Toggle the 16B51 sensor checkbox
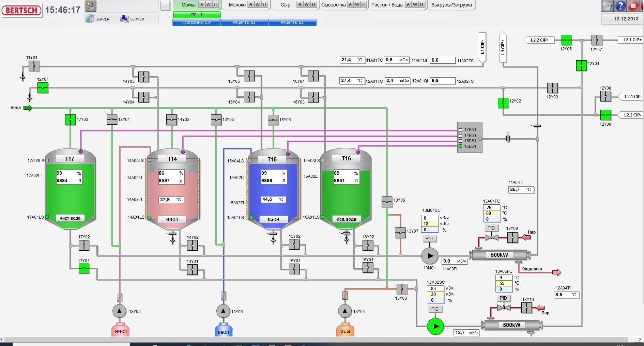 460,146
